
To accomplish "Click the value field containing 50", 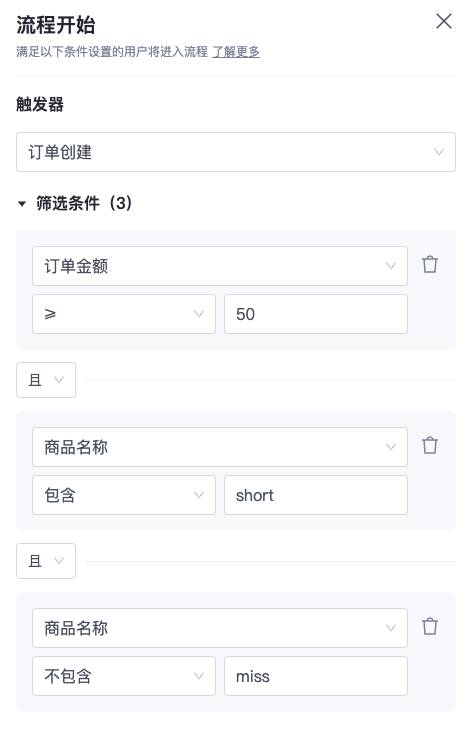I will (316, 314).
